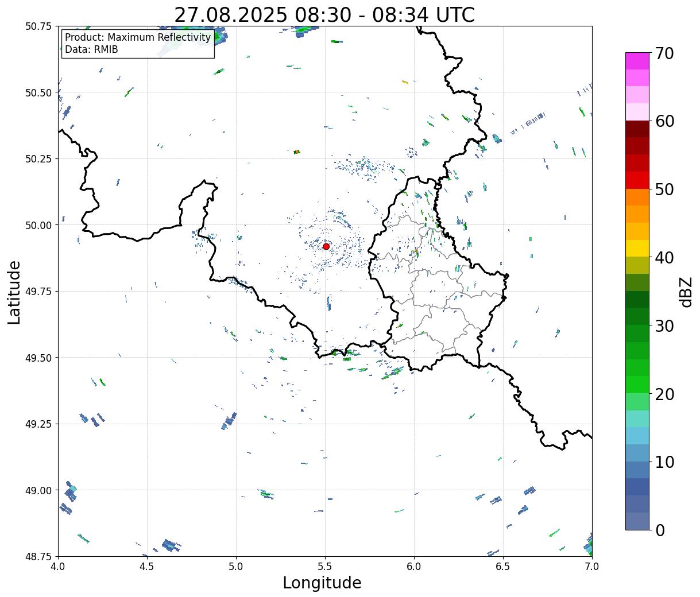Click the latitude tick label 50.25
Viewport: 700px width, 597px height.
[38, 159]
